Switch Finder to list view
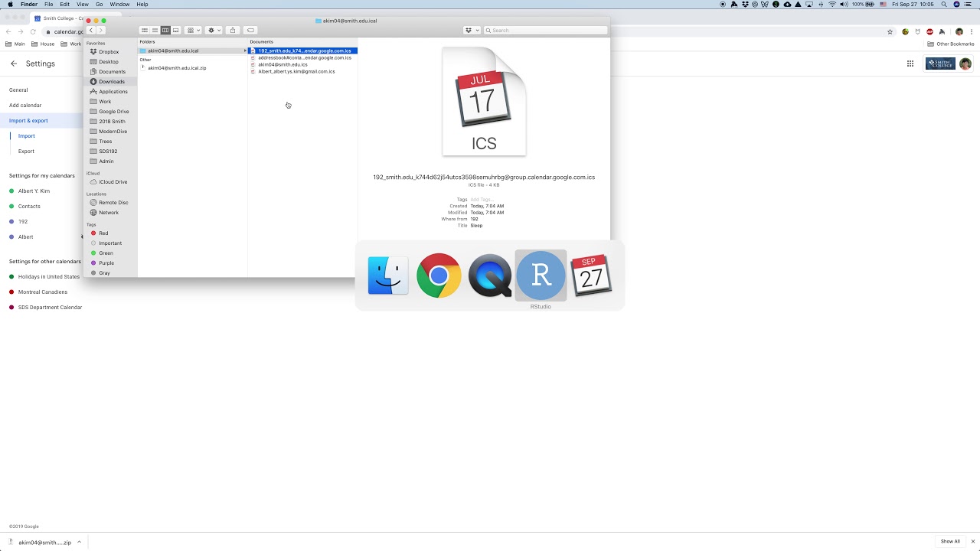 [155, 31]
